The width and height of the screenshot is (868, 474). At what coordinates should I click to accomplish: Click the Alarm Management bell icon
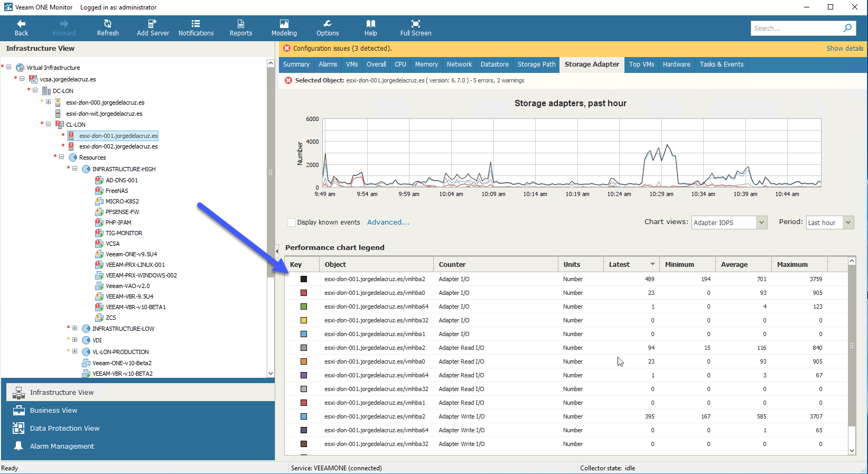click(19, 446)
